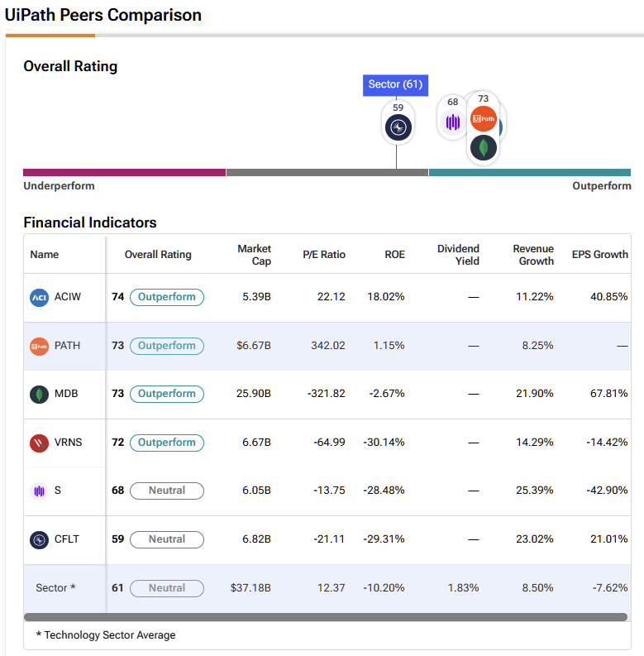This screenshot has height=656, width=644.
Task: Open the VRNS ticker link
Action: pyautogui.click(x=68, y=443)
